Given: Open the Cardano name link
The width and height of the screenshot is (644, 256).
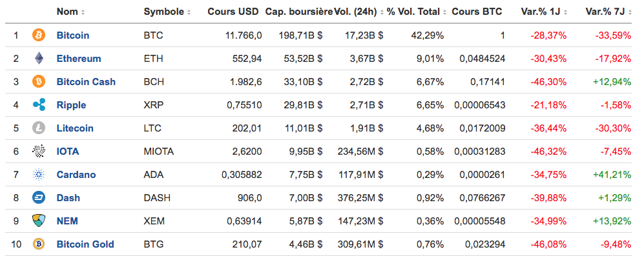Looking at the screenshot, I should tap(76, 175).
